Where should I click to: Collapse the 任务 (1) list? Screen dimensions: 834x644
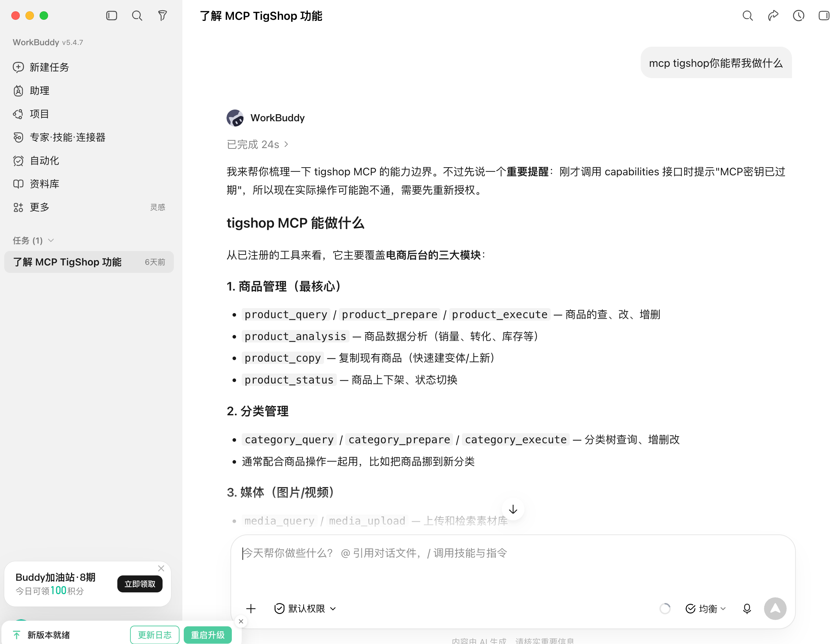click(34, 240)
